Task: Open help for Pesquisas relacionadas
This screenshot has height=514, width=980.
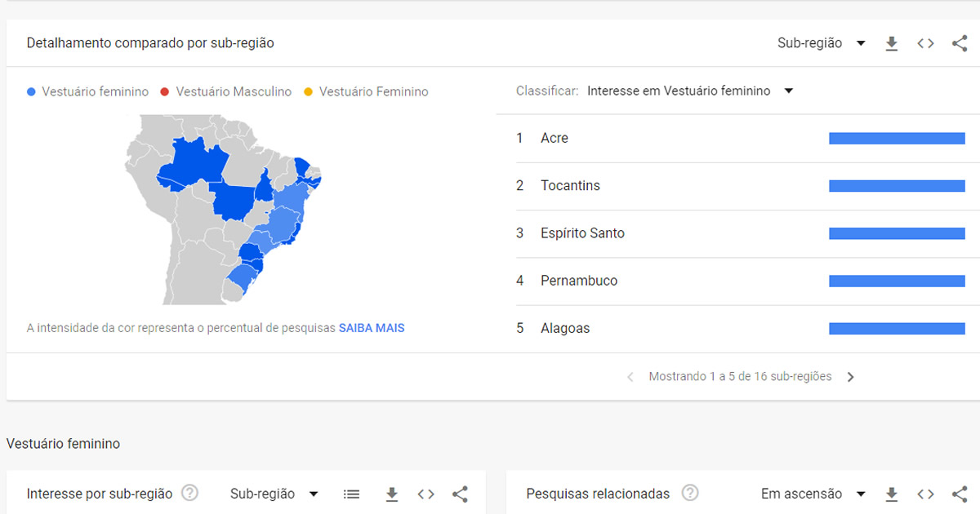Action: tap(690, 493)
